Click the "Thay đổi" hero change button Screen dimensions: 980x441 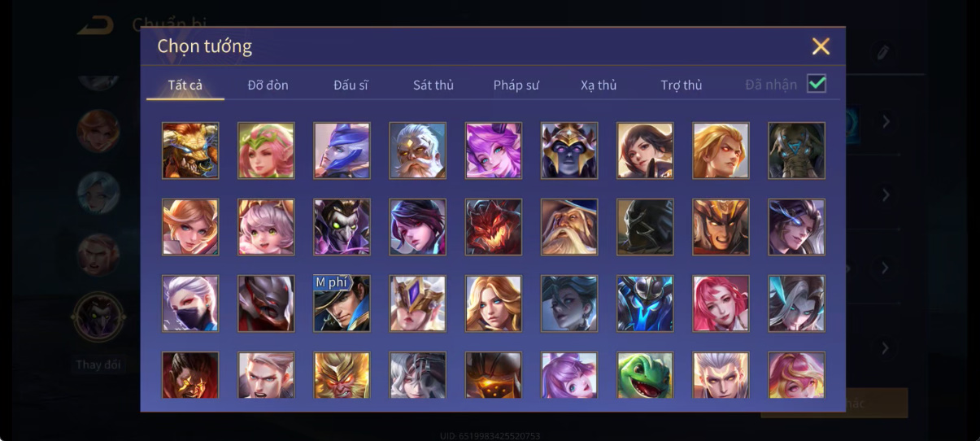click(98, 365)
